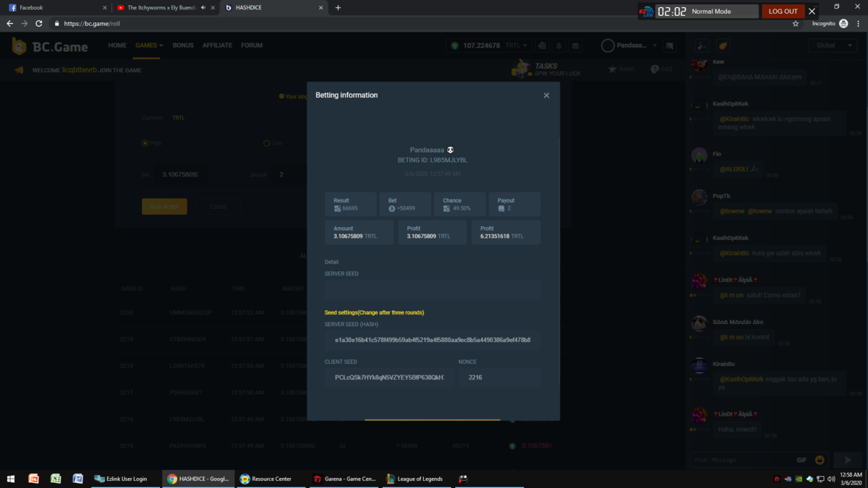Bookmark this page with the star icon

click(796, 24)
